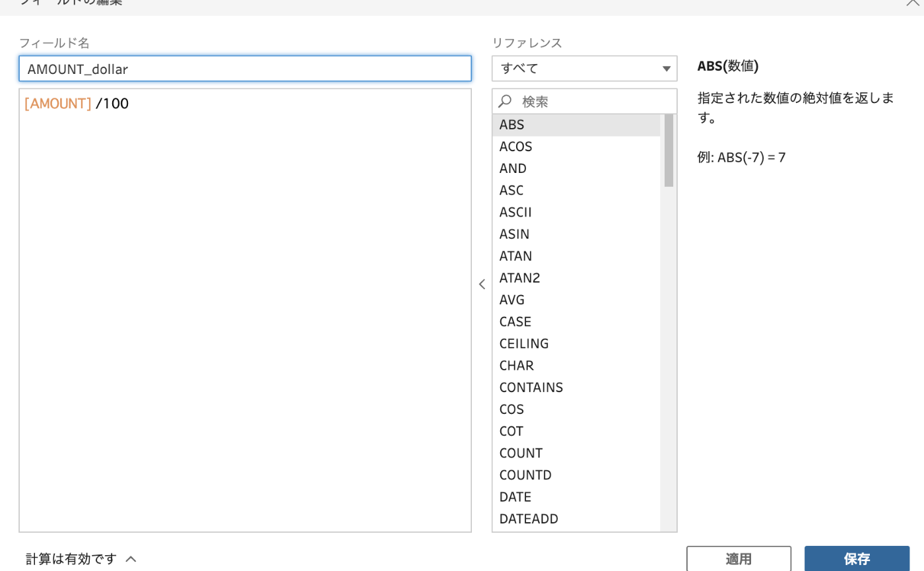Click into the formula editor area
This screenshot has width=924, height=571.
[246, 310]
